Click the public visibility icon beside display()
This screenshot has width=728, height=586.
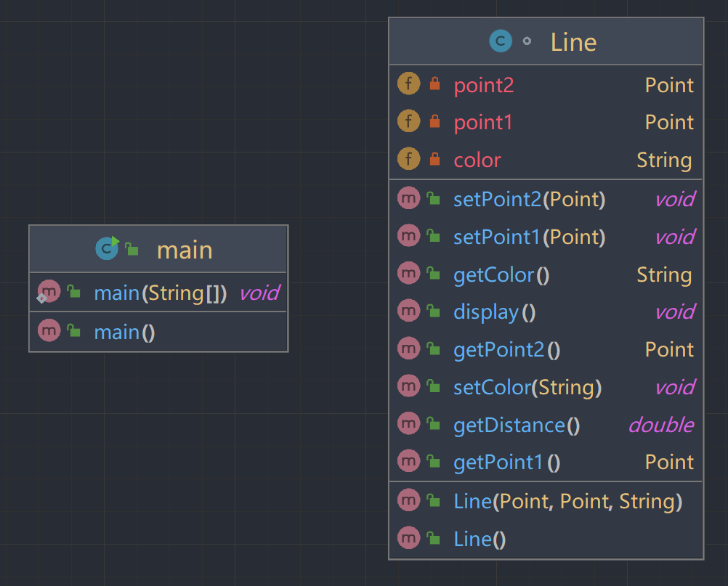[x=434, y=312]
